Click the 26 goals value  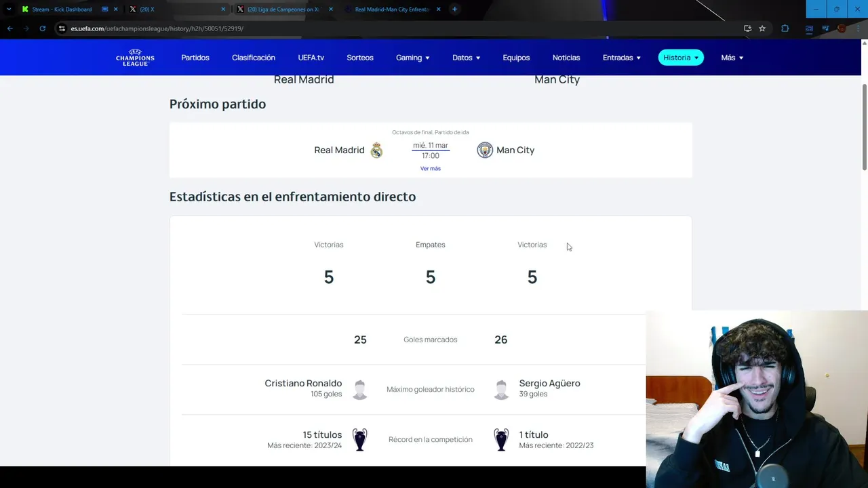(501, 340)
